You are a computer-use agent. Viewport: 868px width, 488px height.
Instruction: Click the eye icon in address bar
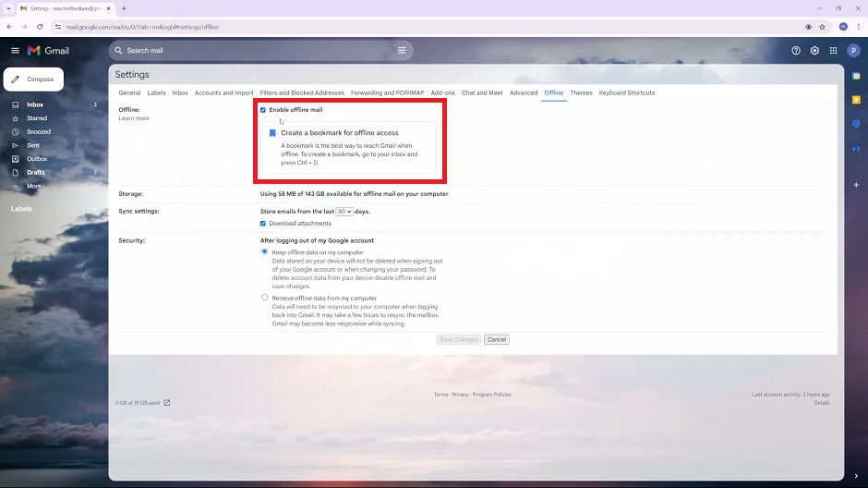click(x=809, y=27)
